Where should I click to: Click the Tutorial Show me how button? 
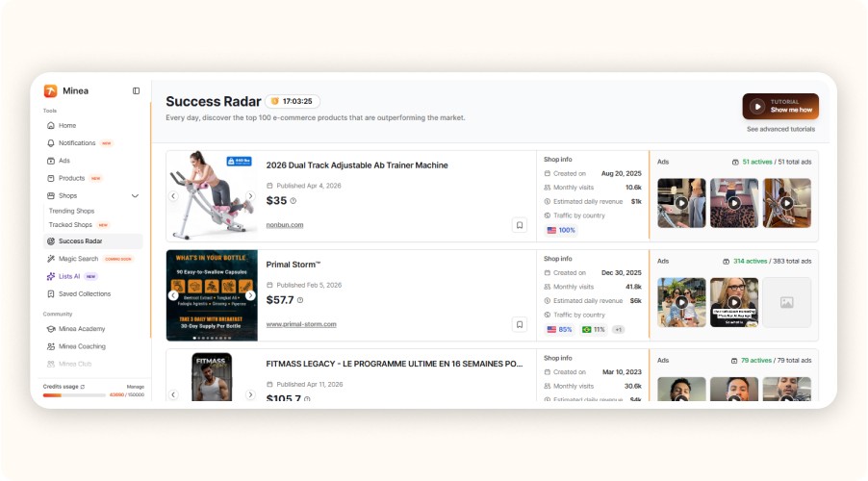(780, 106)
